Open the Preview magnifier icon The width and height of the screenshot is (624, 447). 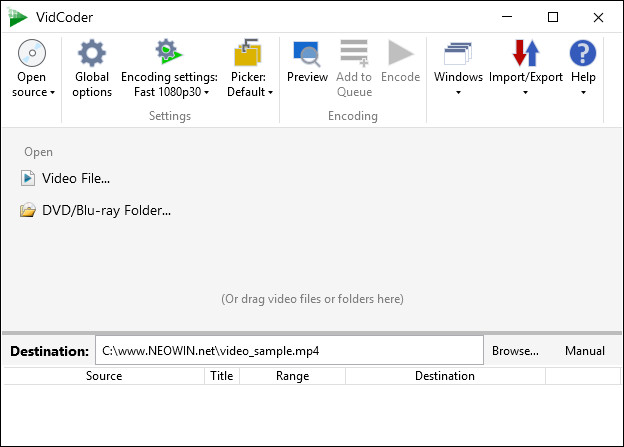(307, 53)
